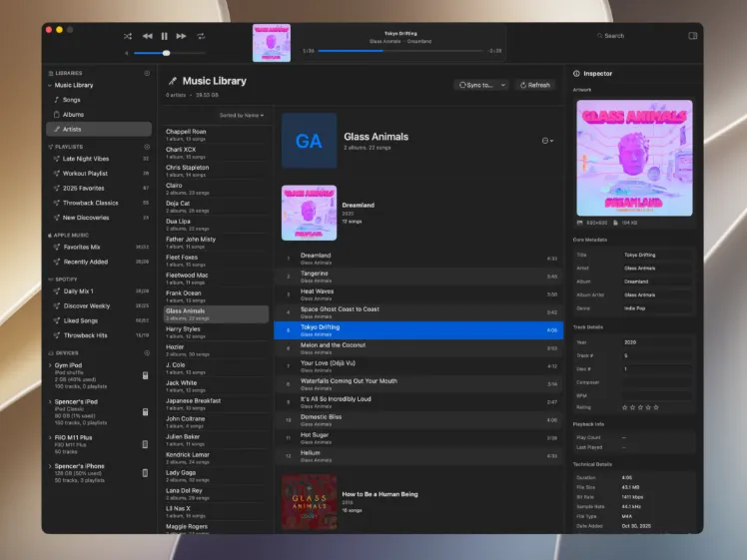The height and width of the screenshot is (560, 747).
Task: Select artist Kendrick Lamar
Action: (x=216, y=458)
